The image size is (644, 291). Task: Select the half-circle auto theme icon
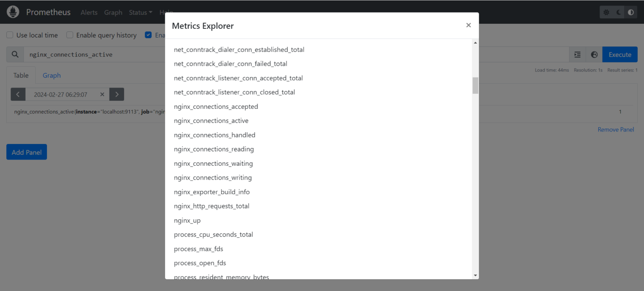[x=631, y=12]
